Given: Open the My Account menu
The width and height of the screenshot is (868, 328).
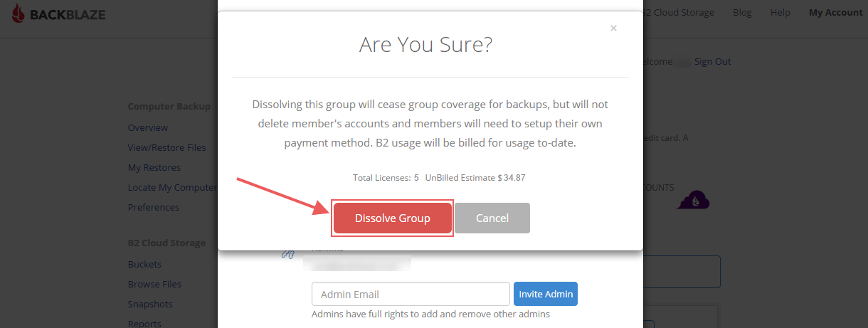Looking at the screenshot, I should point(836,13).
